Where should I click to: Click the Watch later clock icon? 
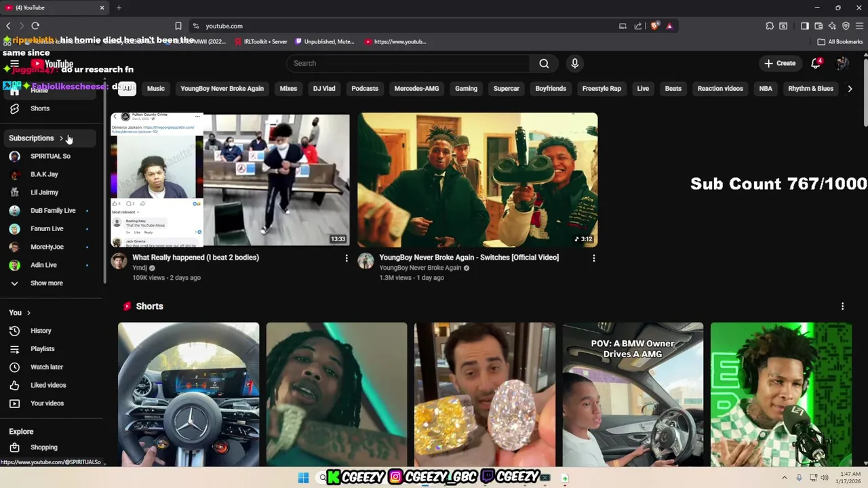coord(14,367)
